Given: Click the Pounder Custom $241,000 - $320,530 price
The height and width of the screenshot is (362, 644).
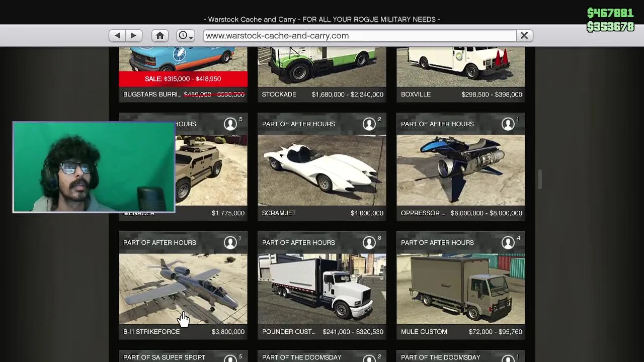Looking at the screenshot, I should tap(353, 332).
